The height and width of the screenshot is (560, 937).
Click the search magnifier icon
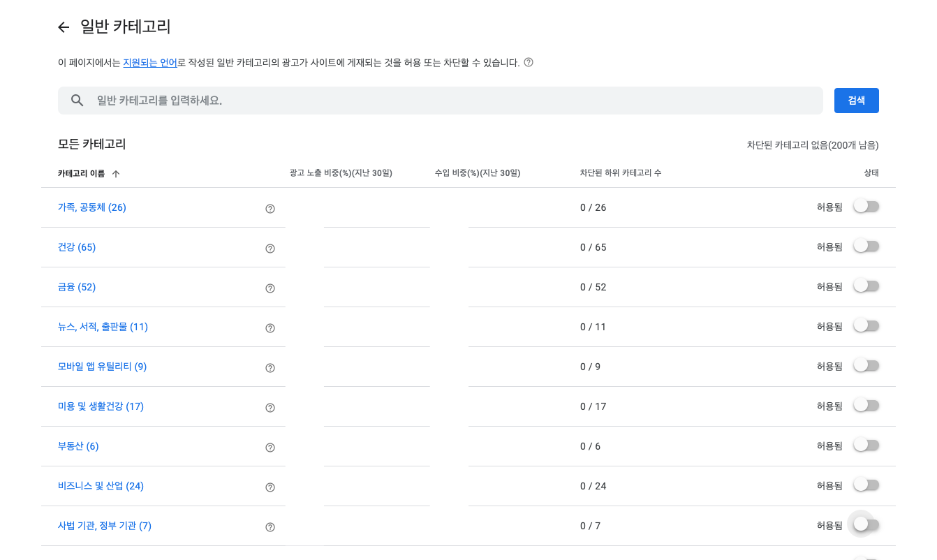pyautogui.click(x=78, y=101)
